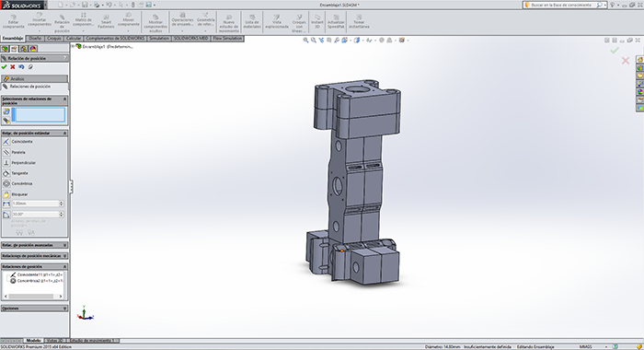Open Insertar componentes dropdown arrow
The height and width of the screenshot is (350, 644).
(40, 30)
